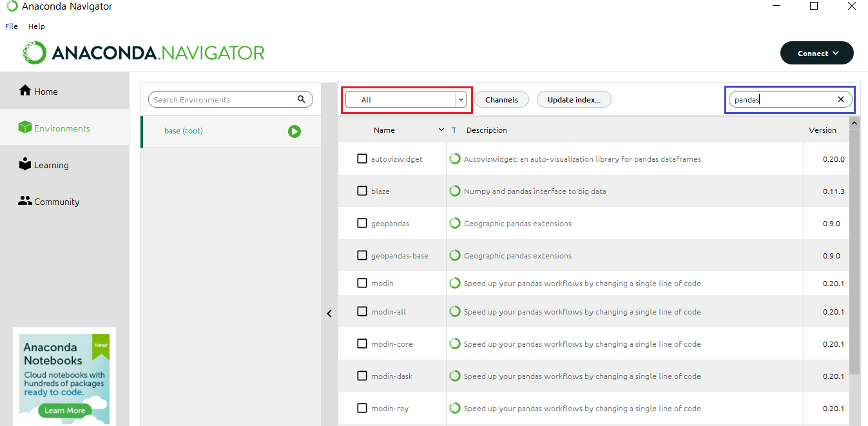Collapse environments panel with left chevron
Image resolution: width=868 pixels, height=426 pixels.
point(329,313)
